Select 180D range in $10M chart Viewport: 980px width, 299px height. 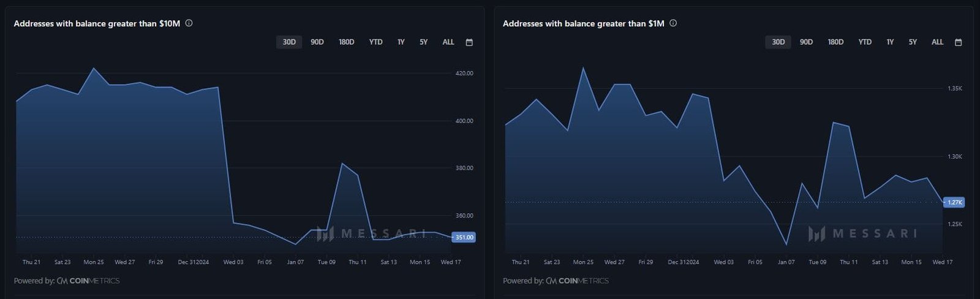point(347,42)
